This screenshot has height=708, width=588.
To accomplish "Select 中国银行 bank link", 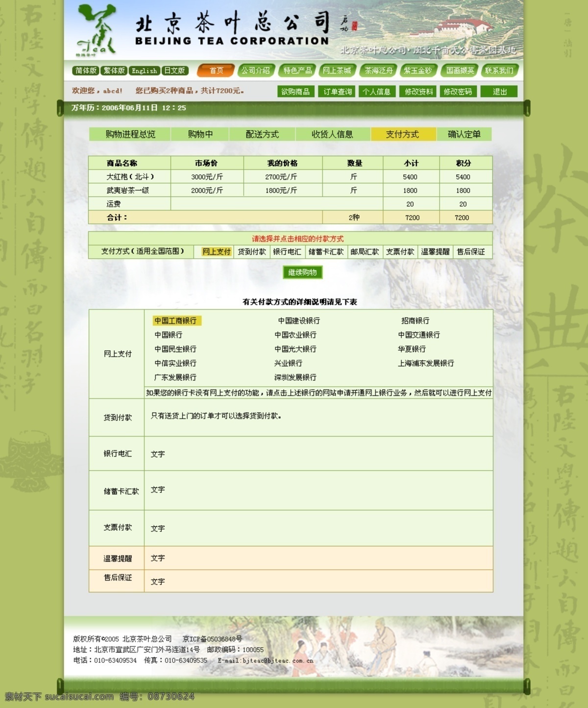I will point(169,335).
